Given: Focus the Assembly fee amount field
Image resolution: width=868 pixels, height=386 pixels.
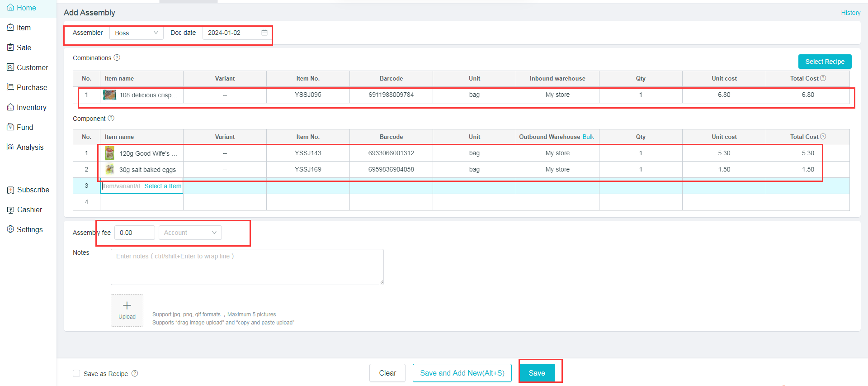Looking at the screenshot, I should tap(134, 233).
